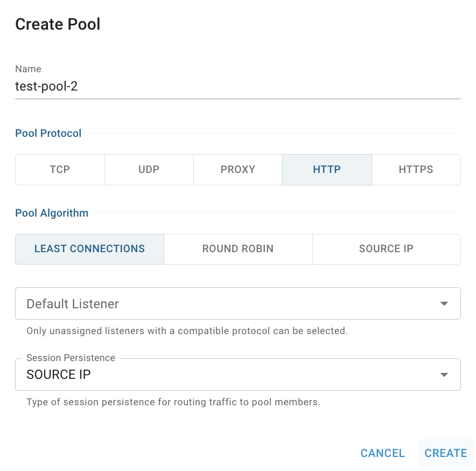This screenshot has width=476, height=471.
Task: Select the TCP pool protocol
Action: [60, 170]
